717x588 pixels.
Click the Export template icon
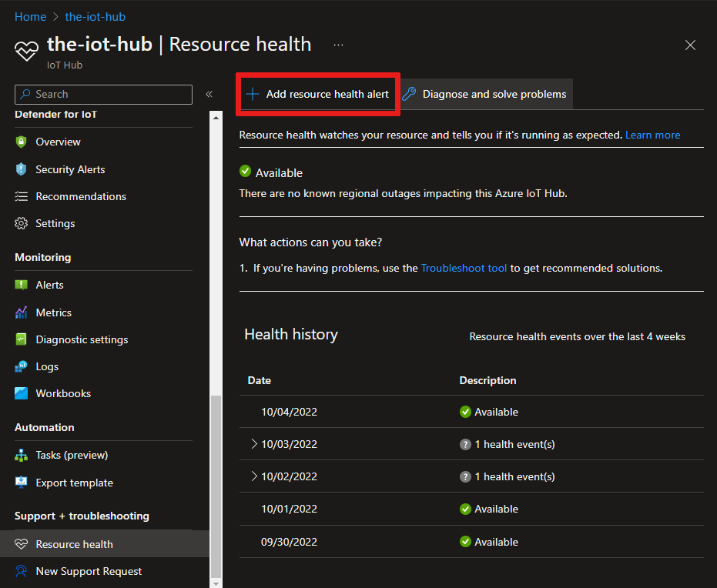coord(22,483)
